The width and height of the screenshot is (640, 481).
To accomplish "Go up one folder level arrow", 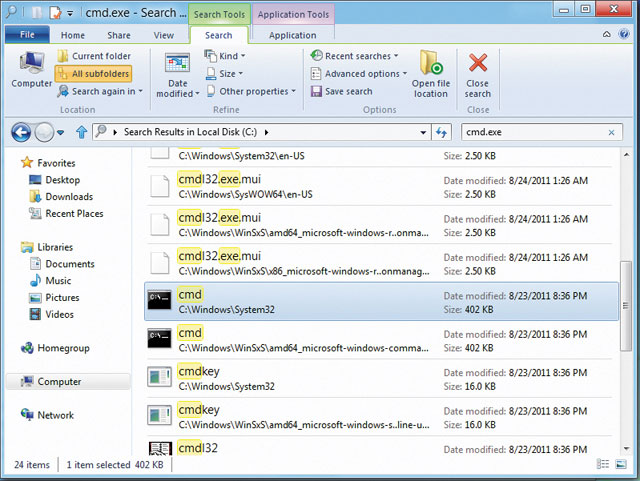I will click(x=82, y=132).
